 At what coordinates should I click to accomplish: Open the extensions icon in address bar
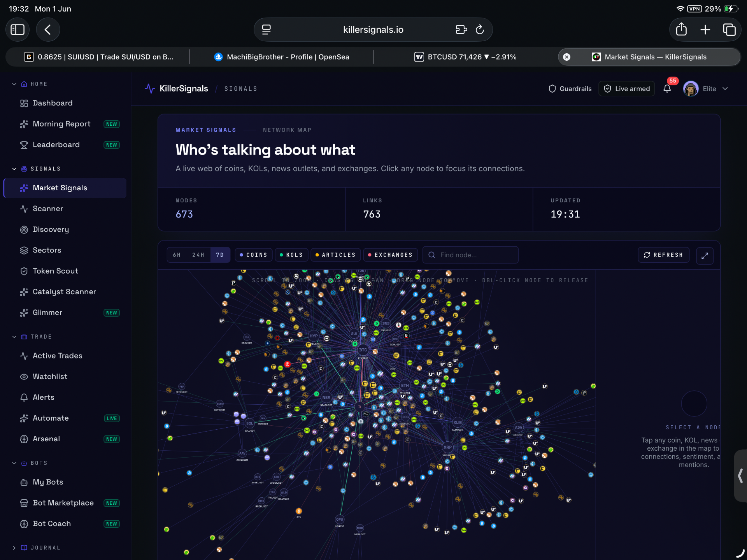[461, 30]
